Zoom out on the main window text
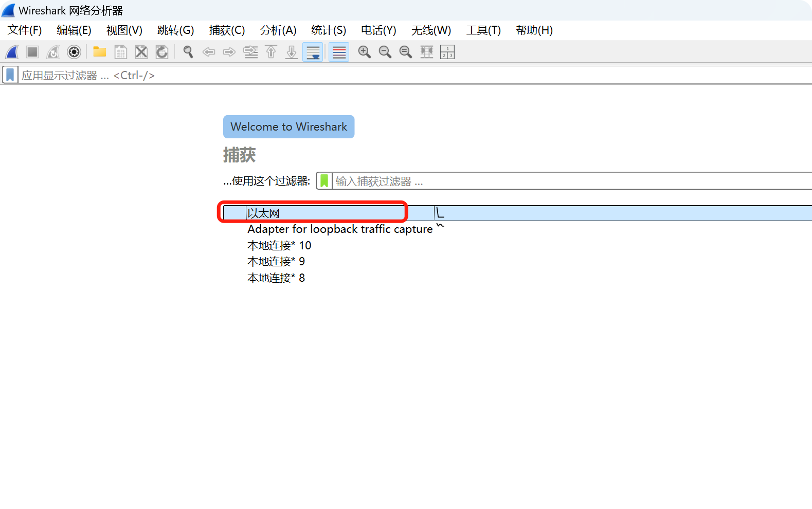 tap(385, 52)
